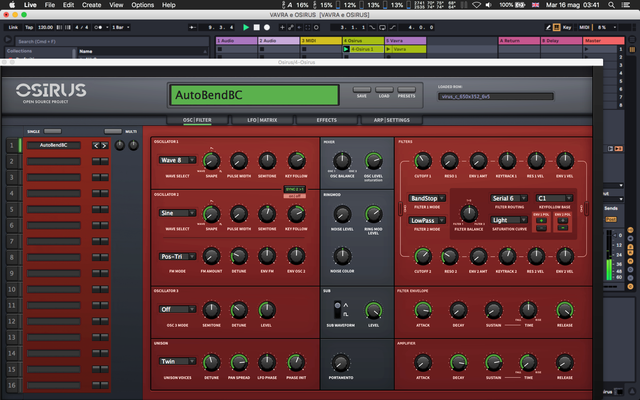The height and width of the screenshot is (400, 640).
Task: Click the Loaded ROM field
Action: point(496,96)
